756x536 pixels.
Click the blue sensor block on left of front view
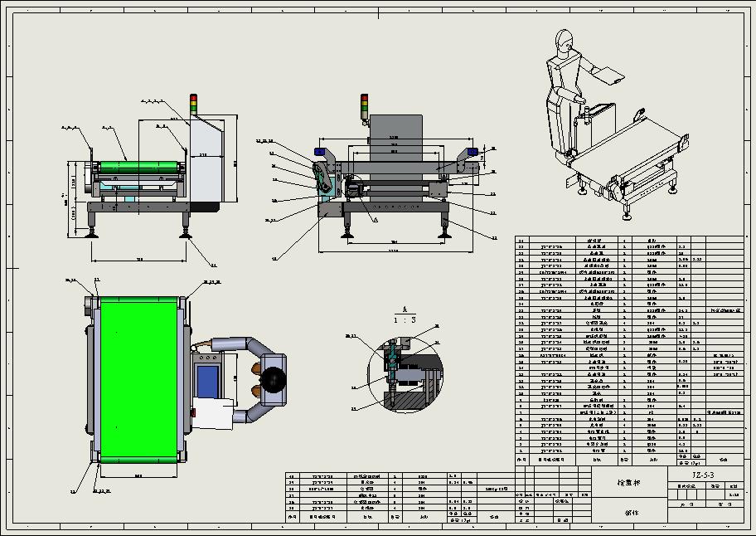[x=319, y=152]
